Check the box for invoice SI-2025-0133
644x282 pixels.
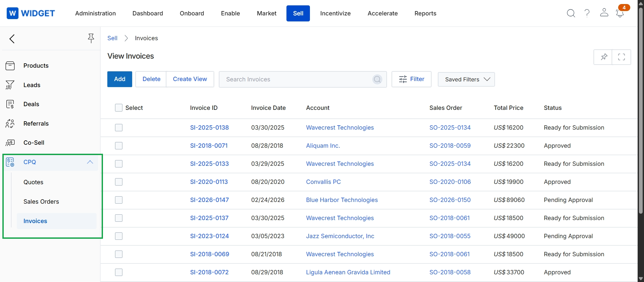(x=119, y=164)
